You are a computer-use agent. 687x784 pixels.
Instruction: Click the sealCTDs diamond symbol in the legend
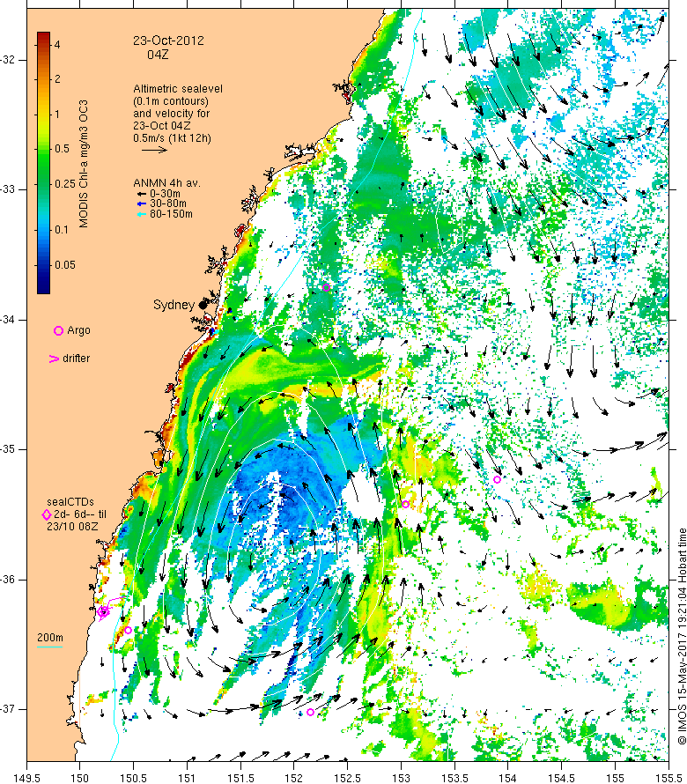[47, 514]
